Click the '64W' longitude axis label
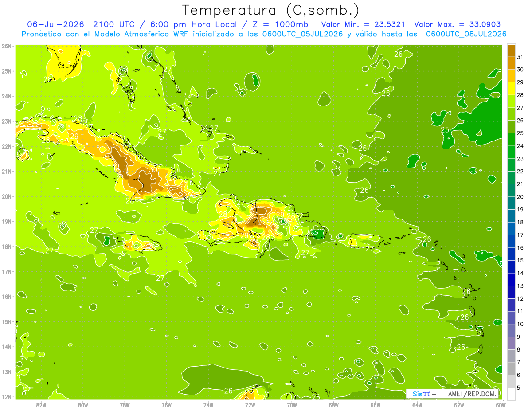Screen dimensions: 532x411 [417, 405]
